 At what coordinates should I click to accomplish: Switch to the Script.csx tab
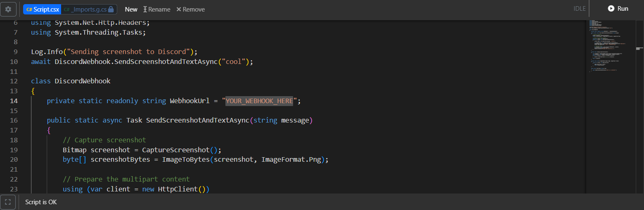click(x=43, y=9)
